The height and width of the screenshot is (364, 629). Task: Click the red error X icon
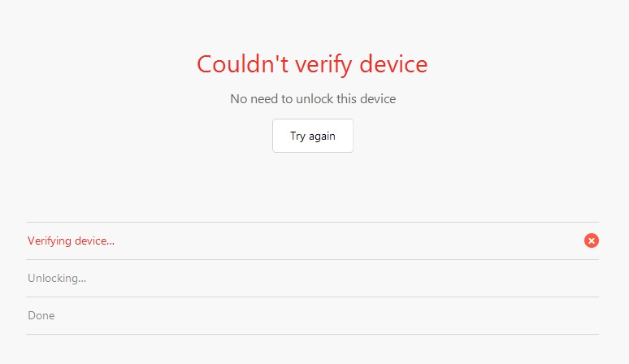(x=592, y=240)
